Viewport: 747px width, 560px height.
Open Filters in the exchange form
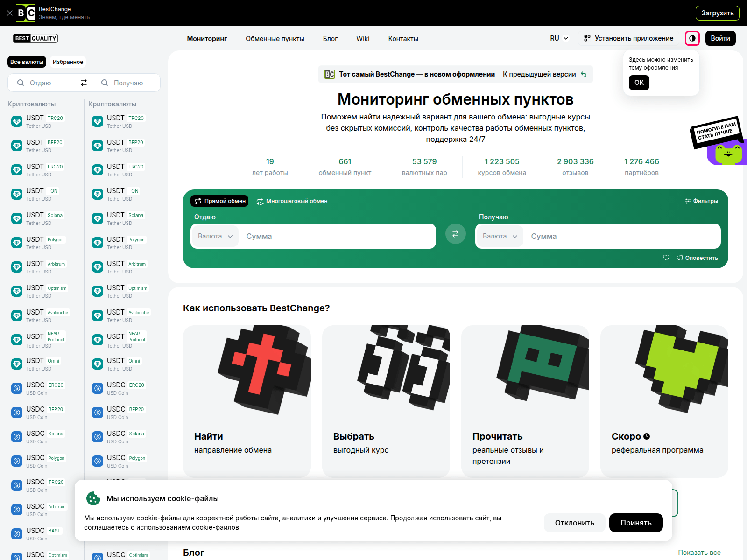(x=701, y=201)
